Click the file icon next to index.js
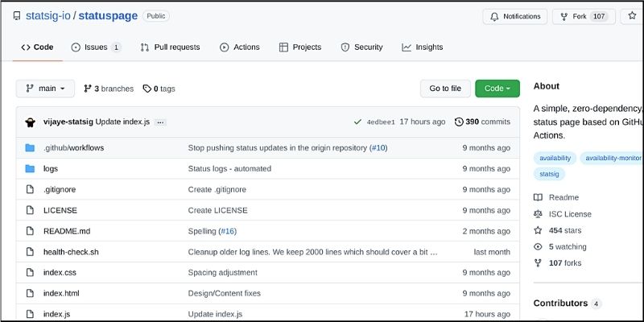This screenshot has height=322, width=644. 30,314
